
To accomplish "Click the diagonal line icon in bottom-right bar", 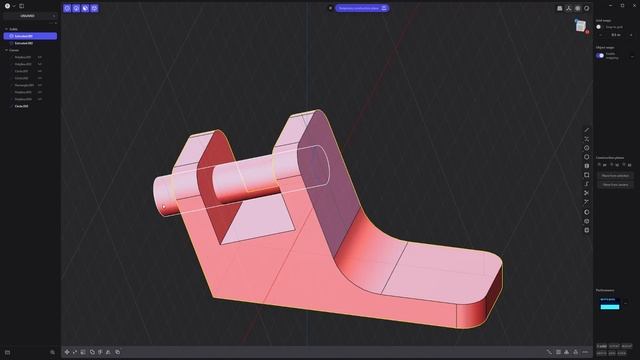I will coord(549,352).
